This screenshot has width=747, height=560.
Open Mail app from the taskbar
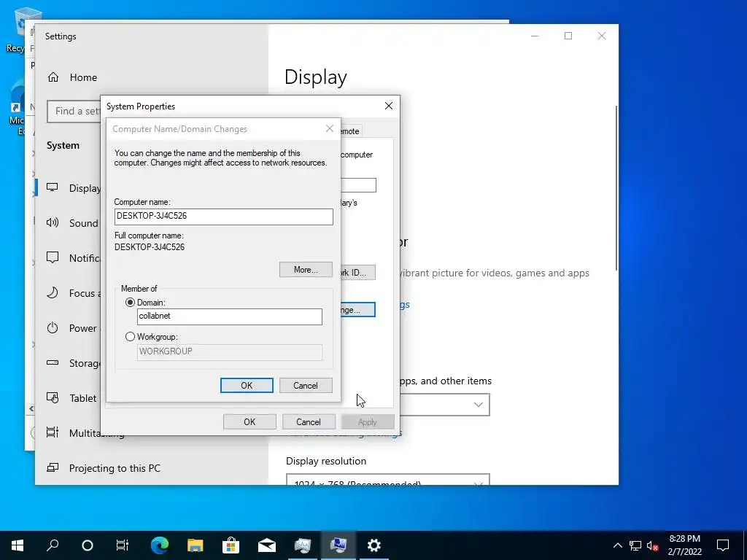pyautogui.click(x=267, y=545)
